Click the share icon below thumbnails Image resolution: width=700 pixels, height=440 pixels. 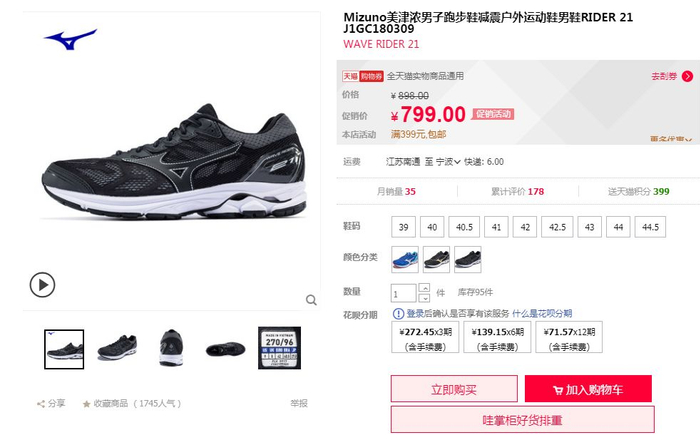point(41,404)
